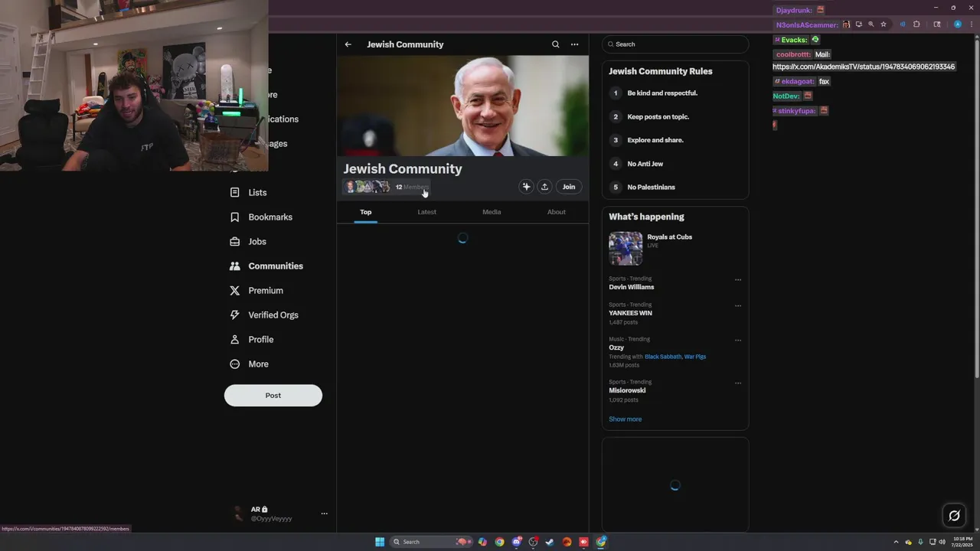Open Steam from the taskbar
Viewport: 980px width, 551px height.
click(550, 542)
